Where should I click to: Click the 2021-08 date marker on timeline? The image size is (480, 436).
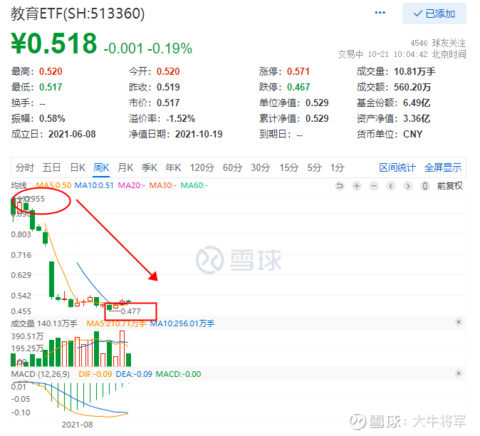pos(77,425)
